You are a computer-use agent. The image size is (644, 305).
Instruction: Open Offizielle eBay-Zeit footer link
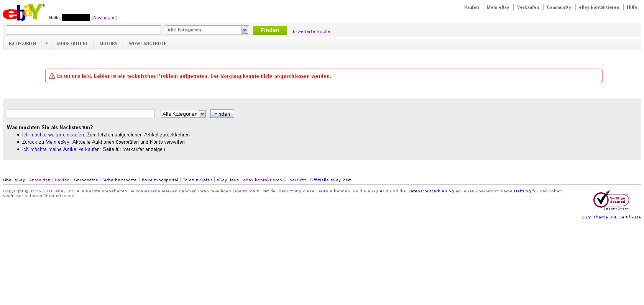[x=330, y=180]
